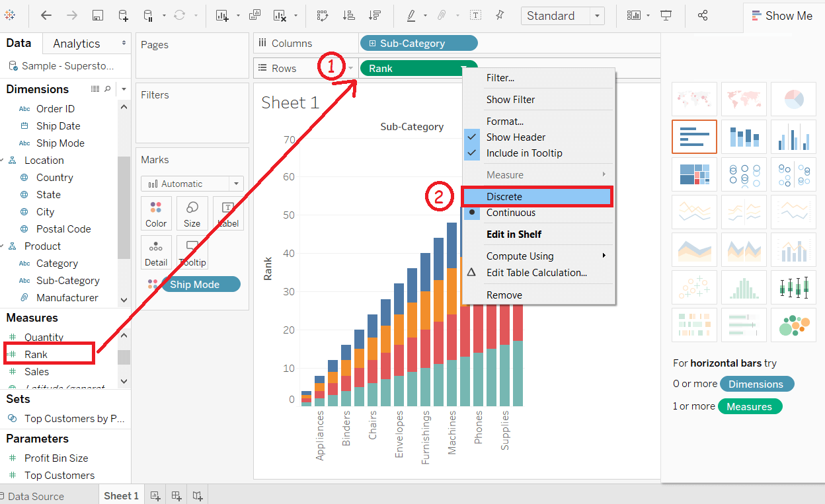Click the Show Me button
This screenshot has height=504, width=825.
click(x=783, y=16)
